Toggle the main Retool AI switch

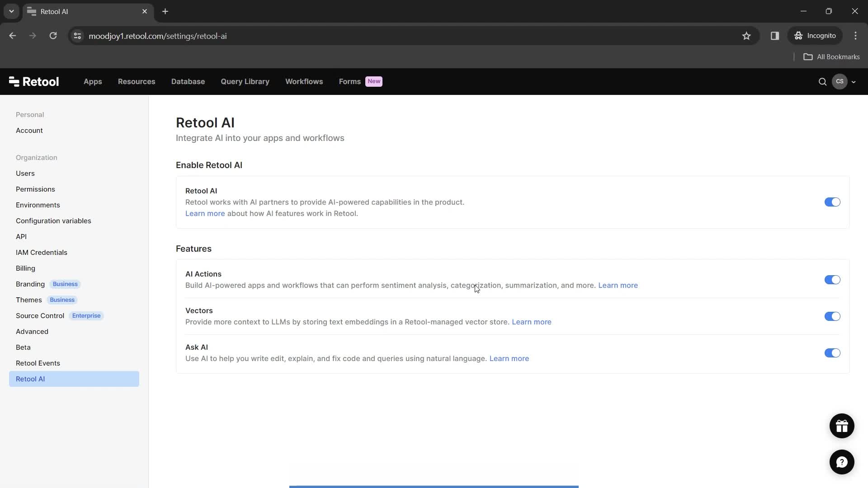832,202
